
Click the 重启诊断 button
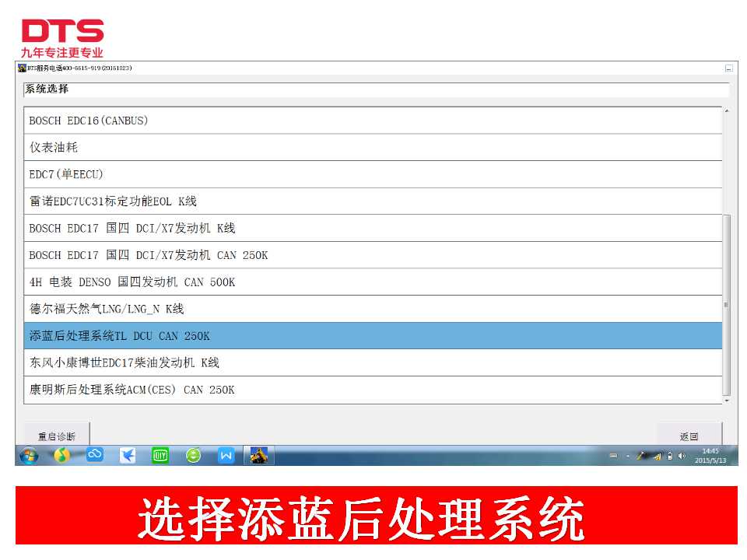pos(57,436)
